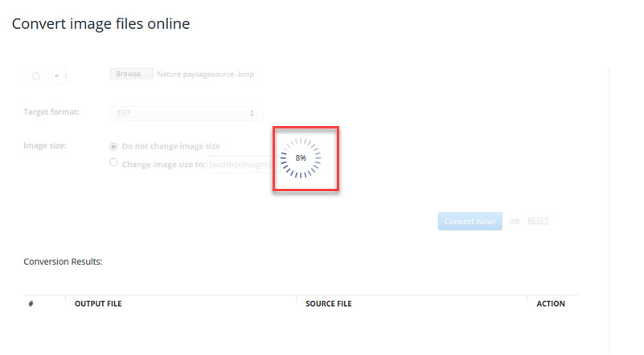The width and height of the screenshot is (644, 355).
Task: Click the # column header
Action: pyautogui.click(x=31, y=304)
